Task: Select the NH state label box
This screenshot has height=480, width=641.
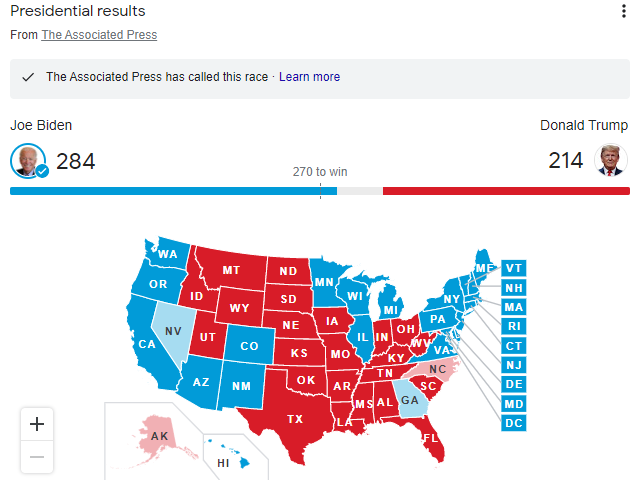Action: (x=513, y=288)
